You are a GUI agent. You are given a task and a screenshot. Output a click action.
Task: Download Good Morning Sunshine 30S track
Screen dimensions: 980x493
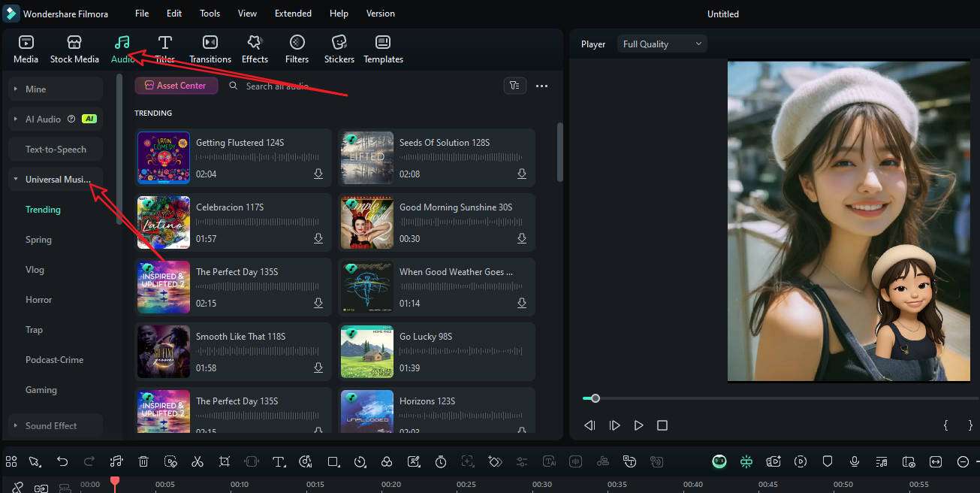coord(522,238)
